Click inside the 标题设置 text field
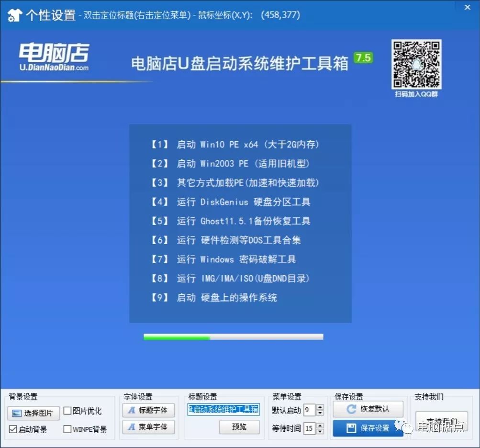 223,409
